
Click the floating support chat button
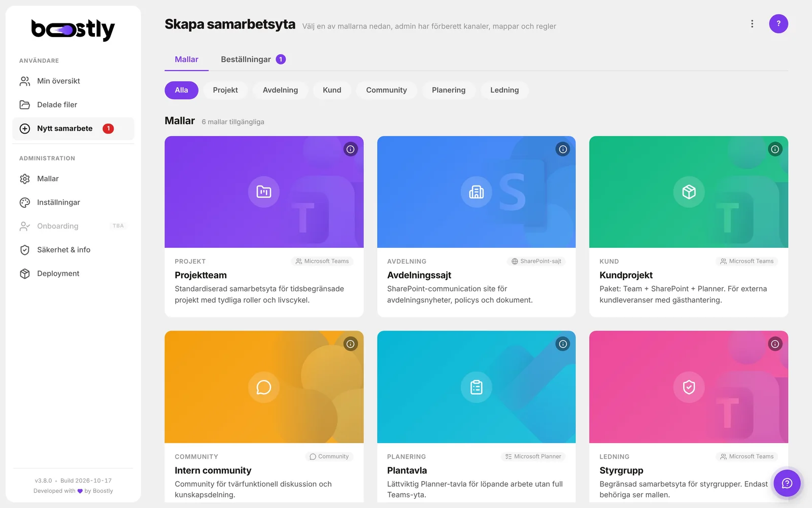pos(787,483)
